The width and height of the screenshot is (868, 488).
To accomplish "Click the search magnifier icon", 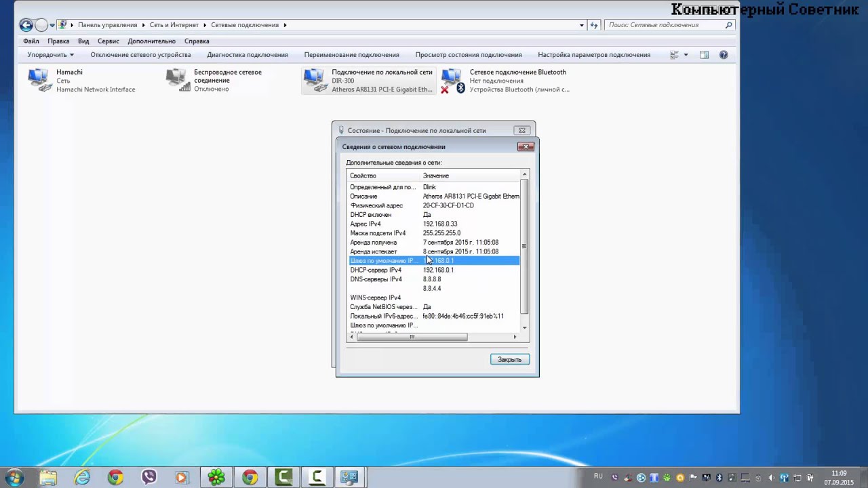I will tap(729, 25).
